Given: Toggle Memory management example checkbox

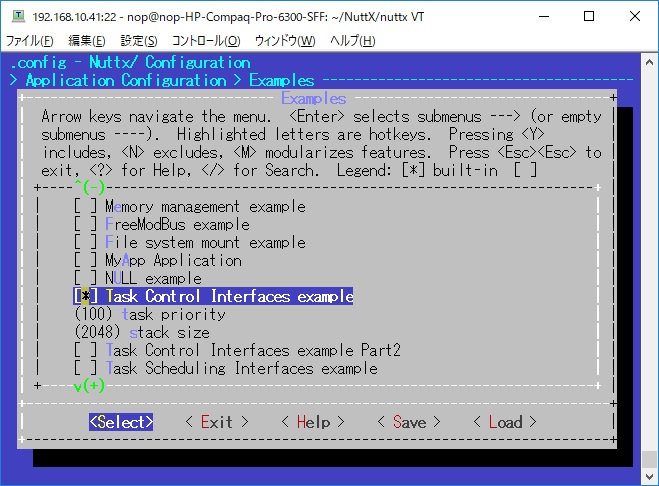Looking at the screenshot, I should 85,206.
